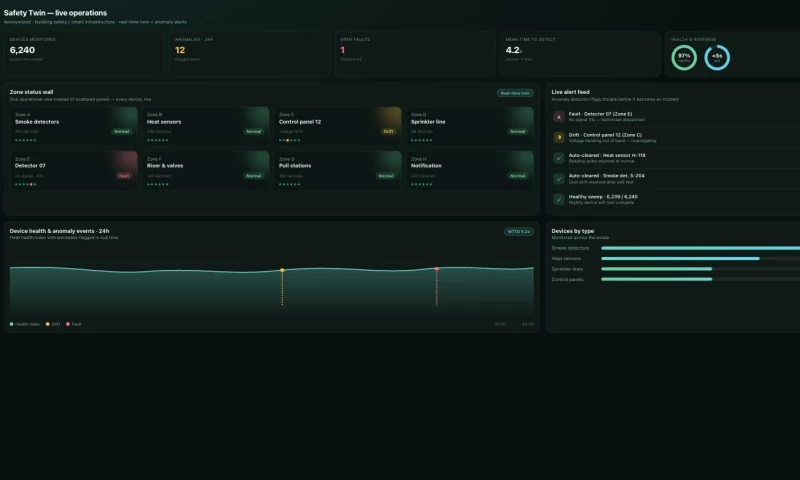This screenshot has width=800, height=480.
Task: Click the Normal badge on Heat sensors
Action: coord(254,132)
